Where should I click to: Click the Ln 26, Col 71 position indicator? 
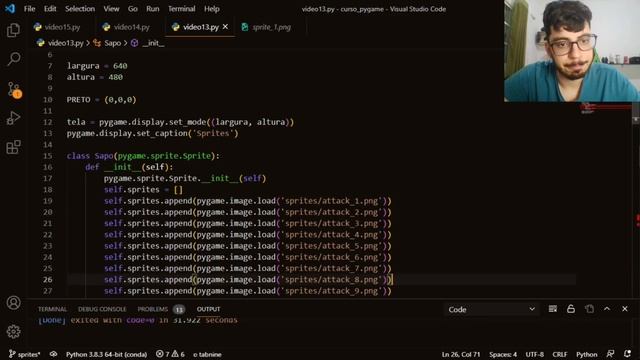461,354
